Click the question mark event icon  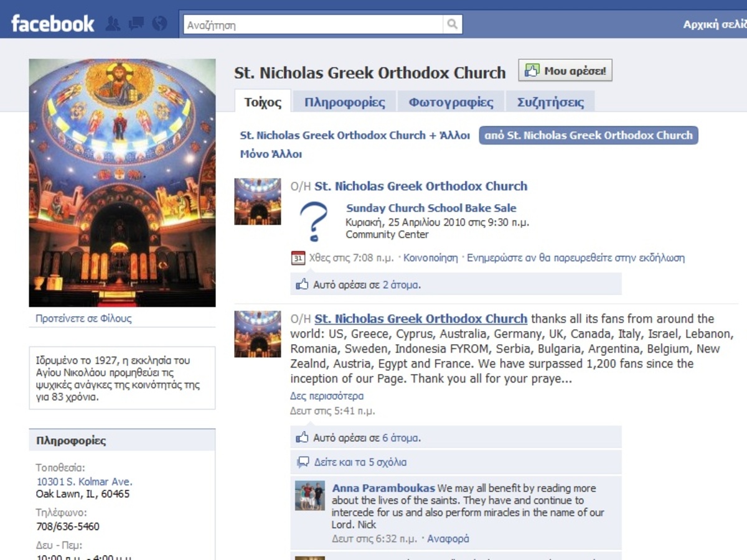pos(313,222)
